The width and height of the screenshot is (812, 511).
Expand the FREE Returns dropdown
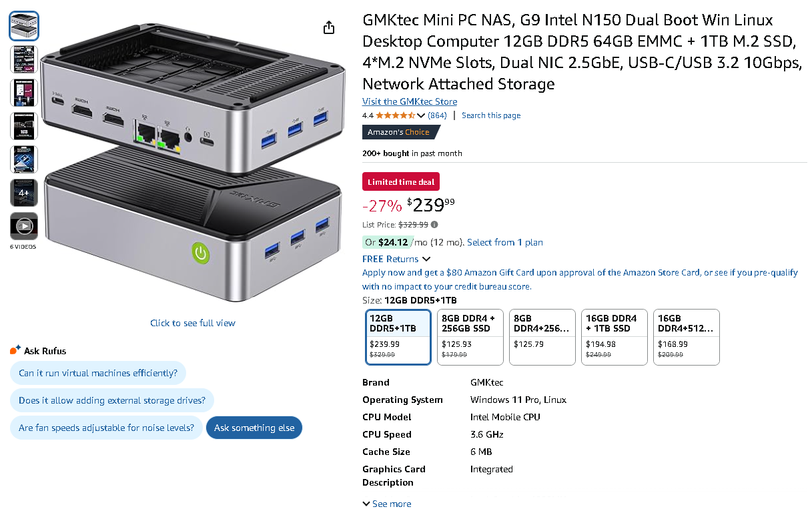396,259
